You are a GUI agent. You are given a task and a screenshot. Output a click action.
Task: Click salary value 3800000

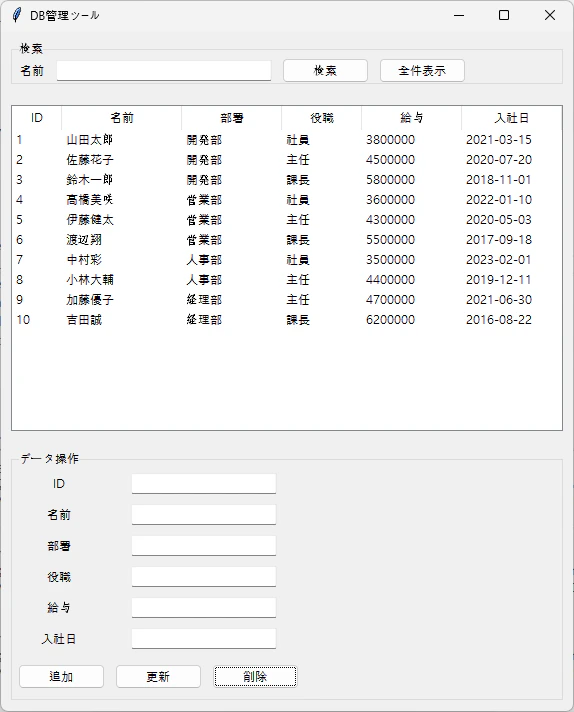[391, 140]
